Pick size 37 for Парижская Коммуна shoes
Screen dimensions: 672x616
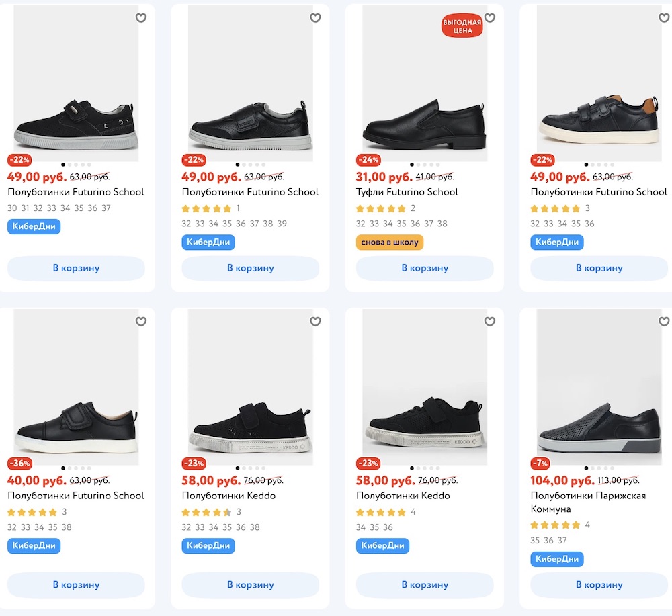click(x=562, y=540)
